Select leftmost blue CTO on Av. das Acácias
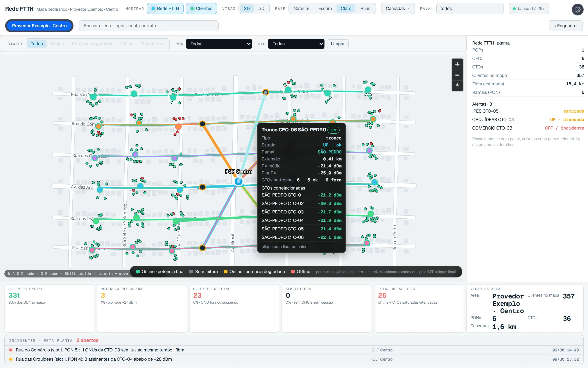The image size is (588, 368). tap(100, 189)
